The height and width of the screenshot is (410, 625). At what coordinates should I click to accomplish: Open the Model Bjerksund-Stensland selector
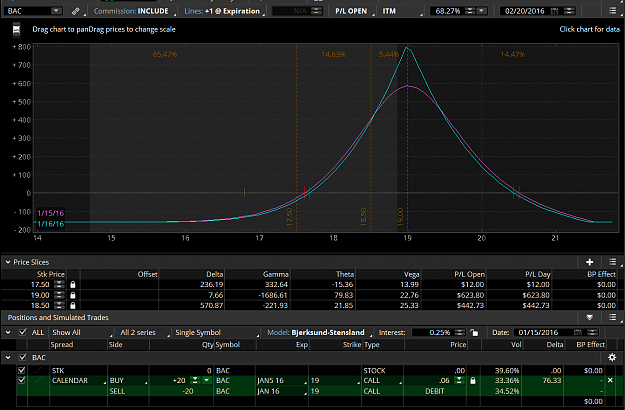click(x=318, y=332)
